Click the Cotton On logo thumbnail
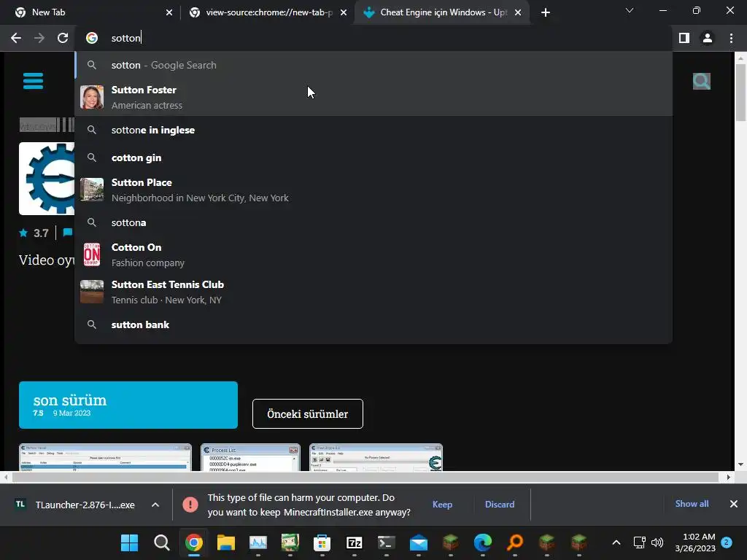 tap(92, 254)
